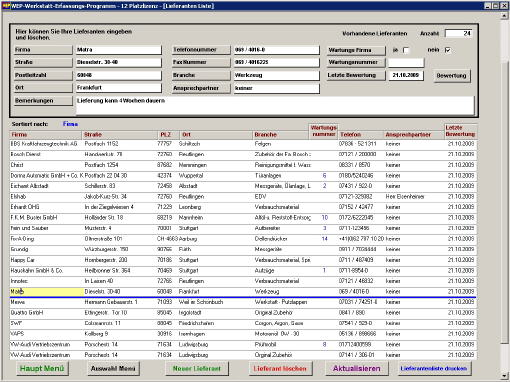Click the FaxNummer field 069 / 4016225
Image resolution: width=510 pixels, height=382 pixels.
point(276,62)
